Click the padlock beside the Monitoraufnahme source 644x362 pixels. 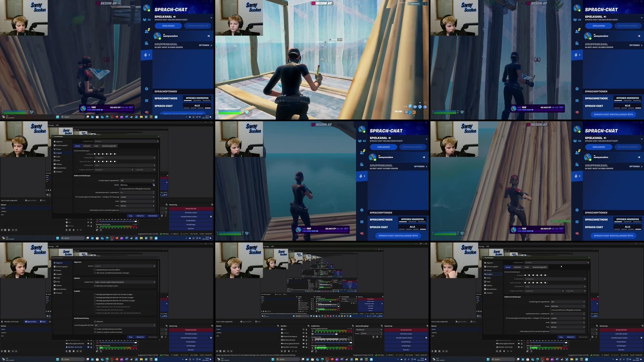tap(306, 340)
